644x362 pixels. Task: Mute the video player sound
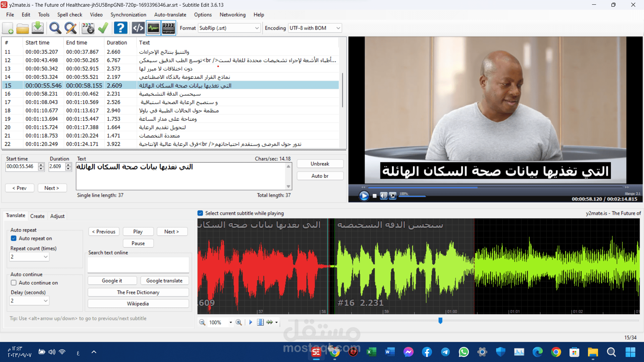pos(384,196)
